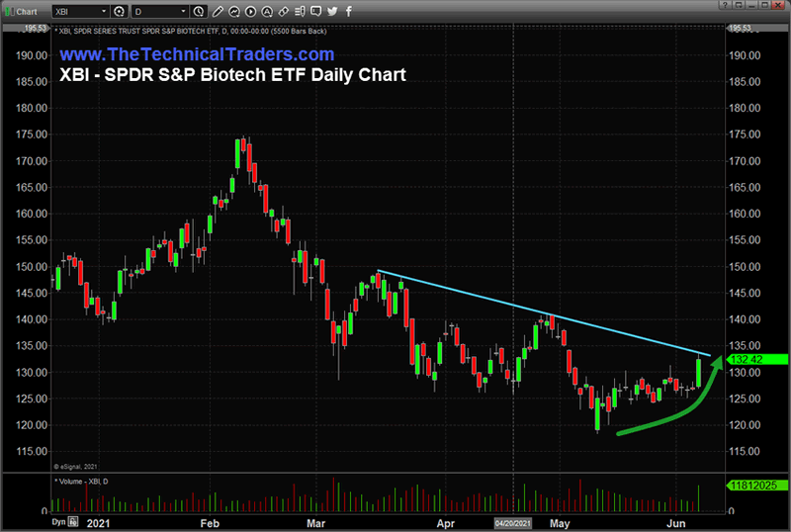Open the studies line-chart icon
Screen dimensions: 791x532
[x=234, y=11]
